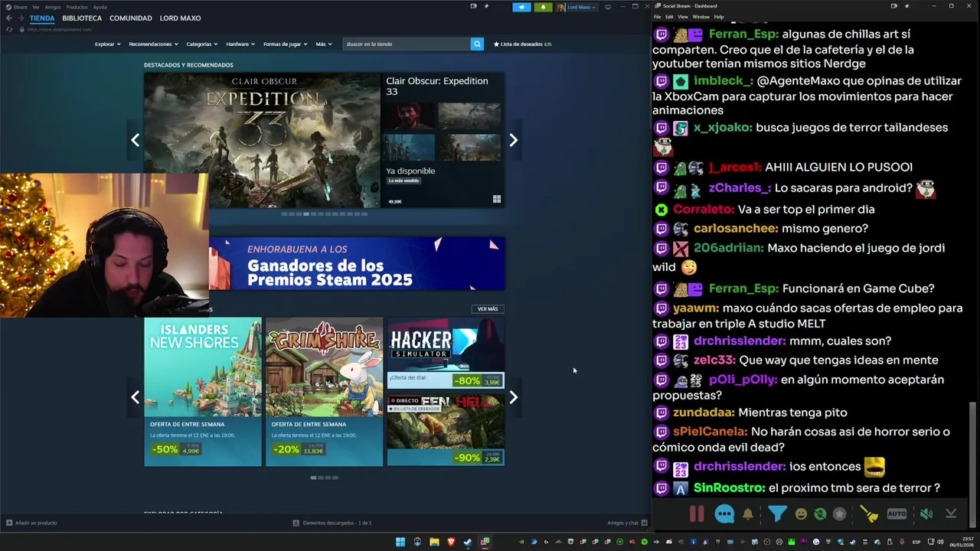Open the Hardware dropdown

240,44
